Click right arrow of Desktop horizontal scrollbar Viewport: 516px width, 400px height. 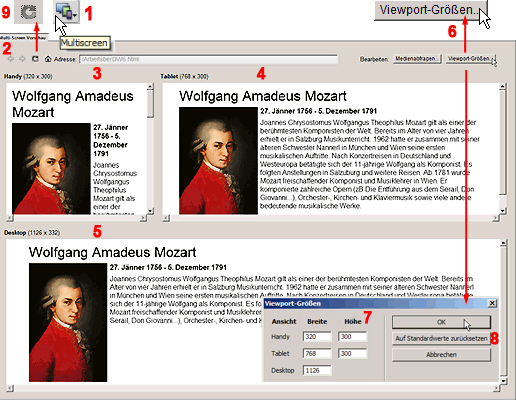(x=497, y=388)
